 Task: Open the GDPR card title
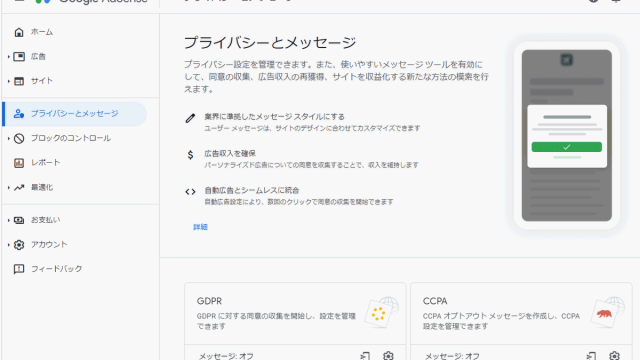point(209,301)
